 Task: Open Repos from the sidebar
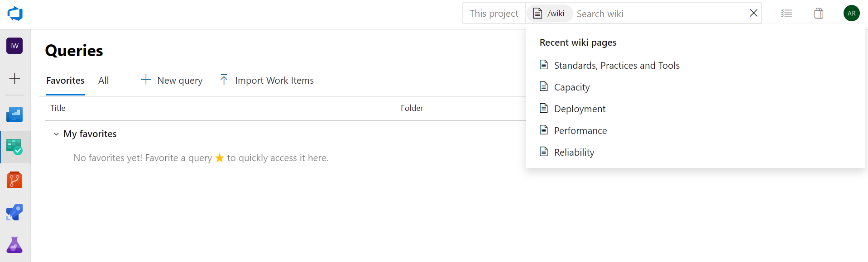pos(14,180)
